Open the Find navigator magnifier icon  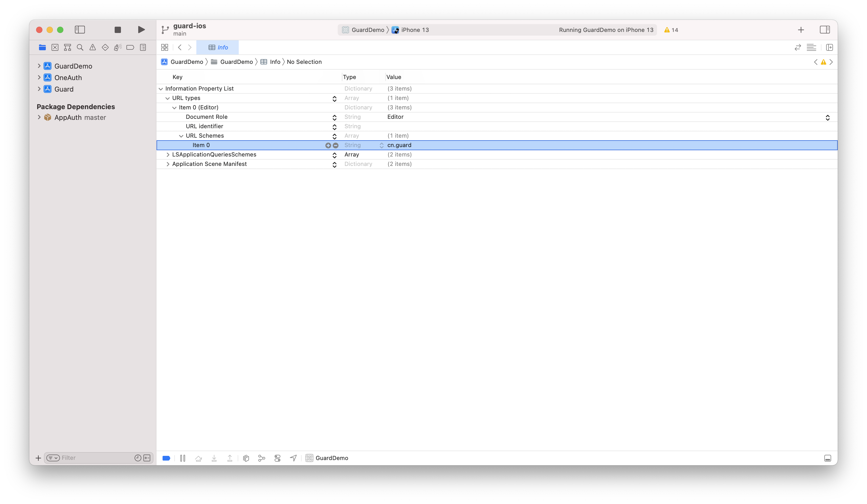80,47
